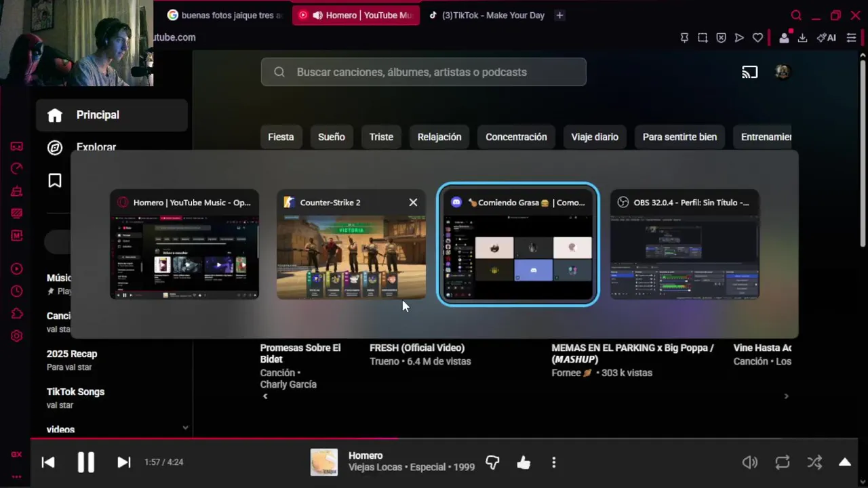Open Opera settings gear sidebar icon
Viewport: 868px width, 488px height.
(x=17, y=336)
